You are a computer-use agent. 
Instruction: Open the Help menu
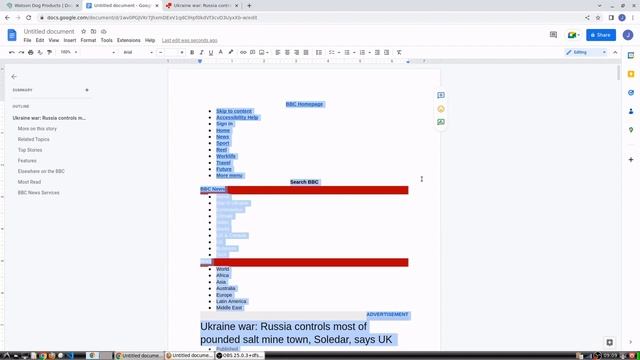coord(150,40)
